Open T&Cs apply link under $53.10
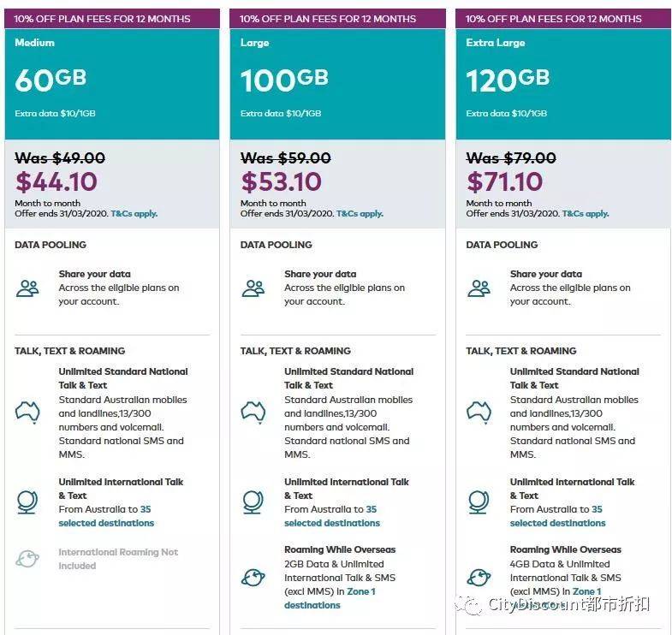This screenshot has width=672, height=635. [360, 213]
